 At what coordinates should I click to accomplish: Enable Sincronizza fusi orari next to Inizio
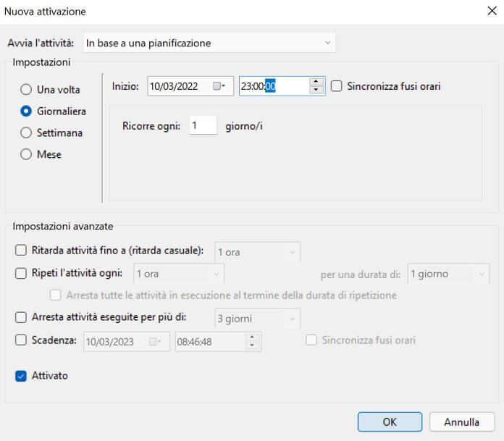point(337,86)
